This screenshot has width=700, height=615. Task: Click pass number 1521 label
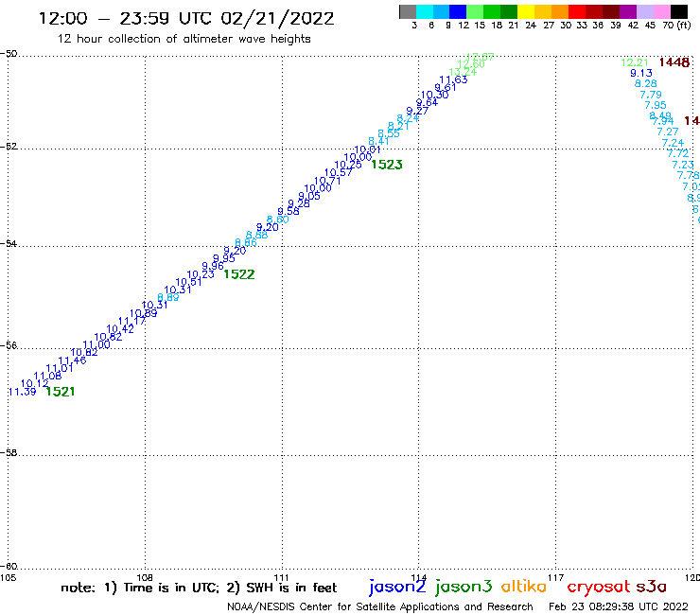[x=61, y=392]
